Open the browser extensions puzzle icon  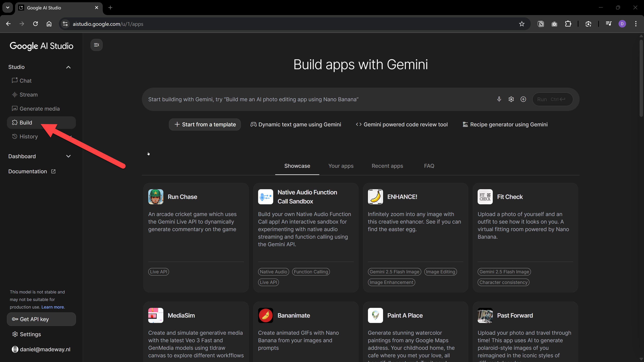click(568, 24)
